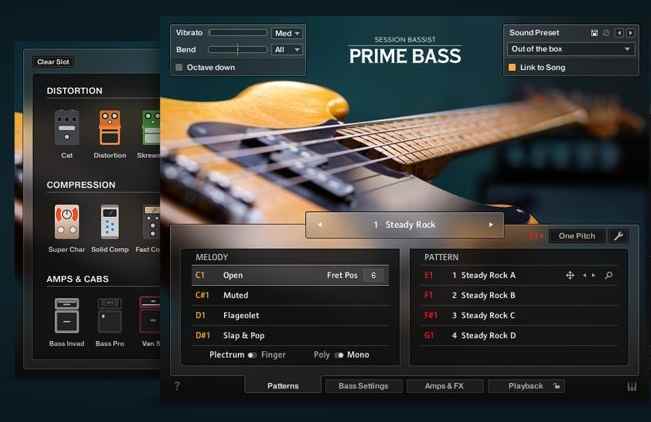Switch to the Patterns tab

[283, 386]
